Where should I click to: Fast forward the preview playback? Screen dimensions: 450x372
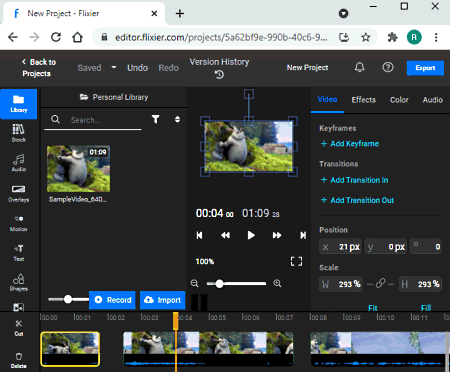277,235
